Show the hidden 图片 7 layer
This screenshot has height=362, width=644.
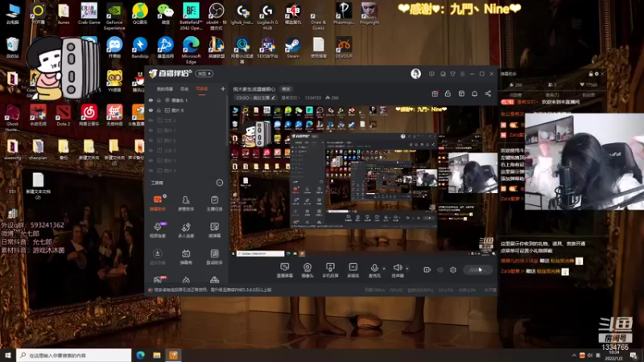click(x=151, y=130)
